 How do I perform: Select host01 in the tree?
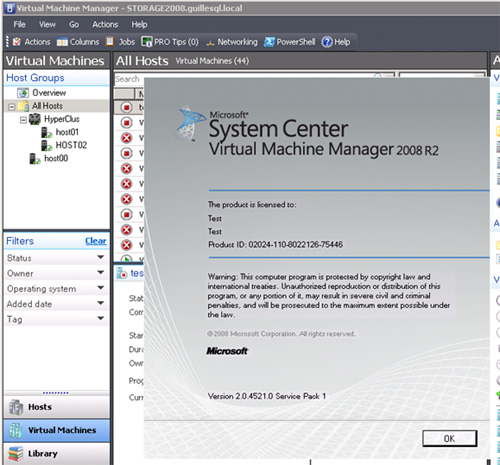point(67,132)
